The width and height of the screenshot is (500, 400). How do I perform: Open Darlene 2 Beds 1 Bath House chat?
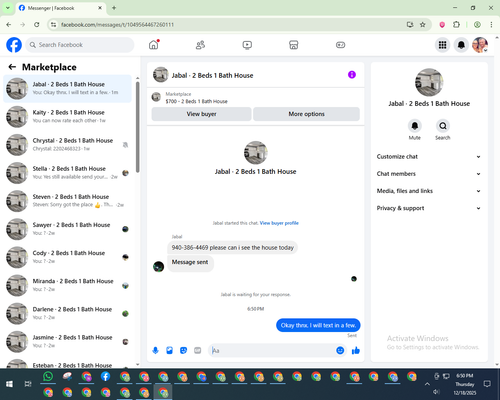coord(68,313)
